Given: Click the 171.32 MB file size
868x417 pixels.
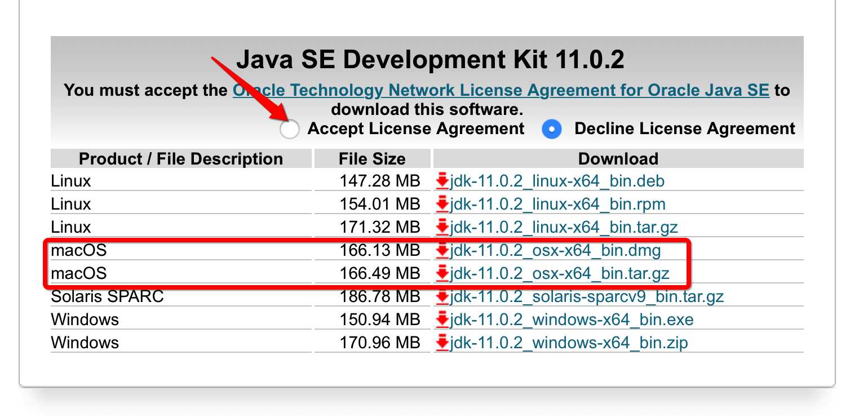Looking at the screenshot, I should click(x=380, y=227).
